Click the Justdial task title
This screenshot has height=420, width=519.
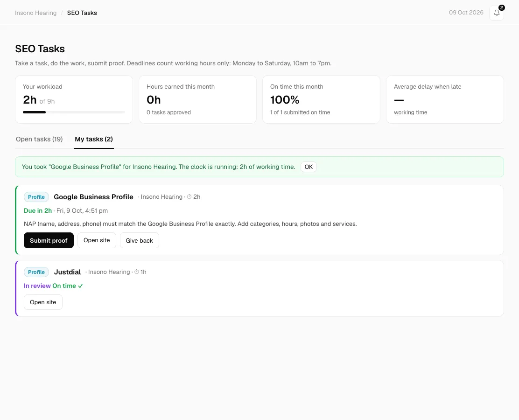(x=67, y=272)
